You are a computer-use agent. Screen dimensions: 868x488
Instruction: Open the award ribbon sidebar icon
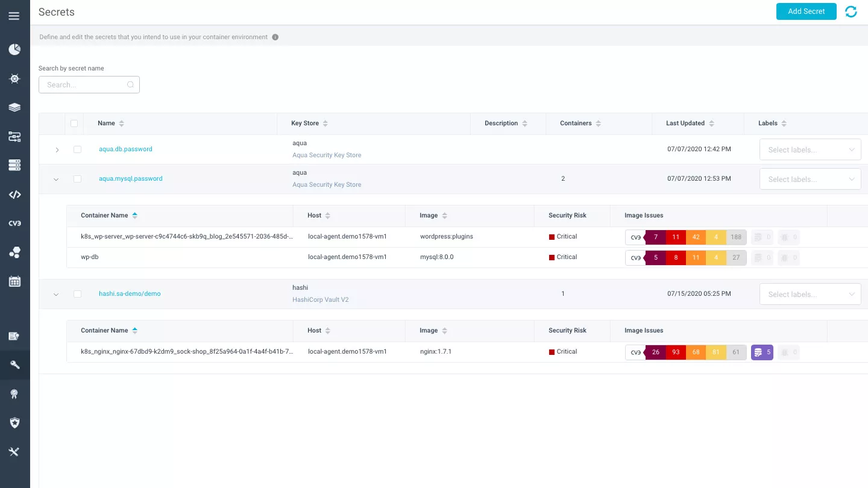click(x=14, y=393)
